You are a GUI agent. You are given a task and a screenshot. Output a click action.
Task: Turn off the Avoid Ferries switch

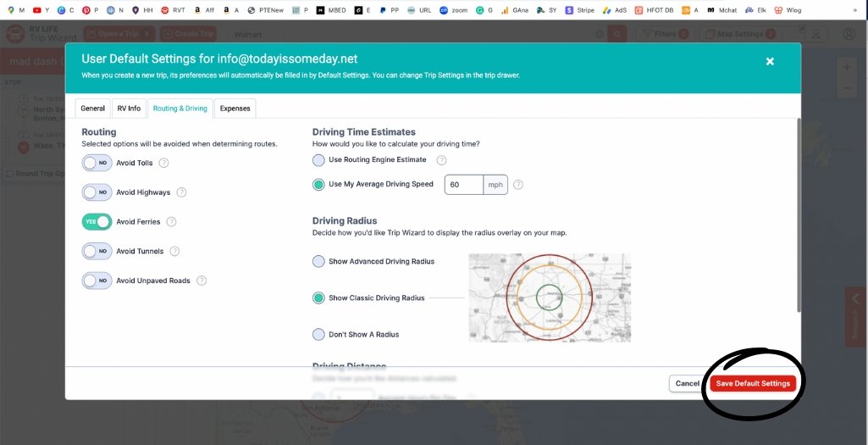pyautogui.click(x=97, y=222)
